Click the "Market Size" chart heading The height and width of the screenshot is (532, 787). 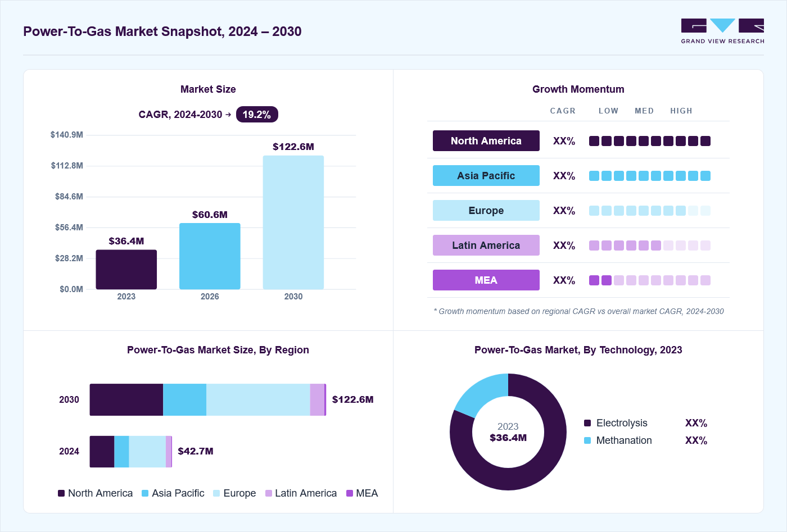point(208,89)
